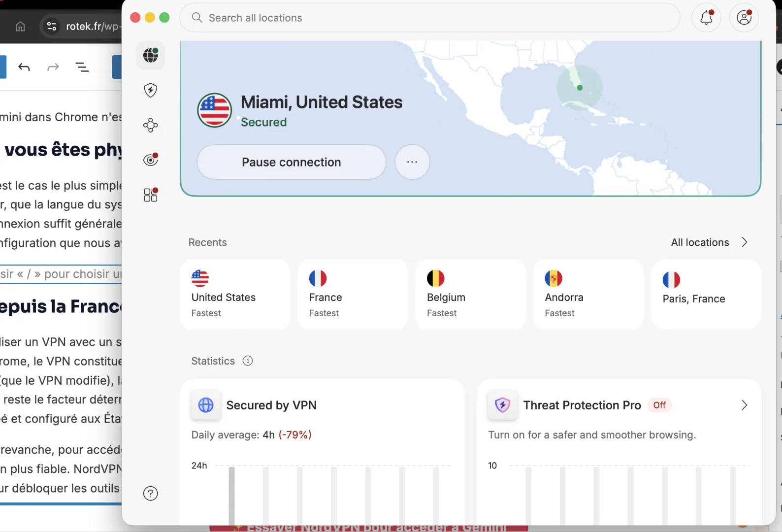Click "Daily average: 4h (-79%)" text
The height and width of the screenshot is (532, 782).
click(x=251, y=435)
